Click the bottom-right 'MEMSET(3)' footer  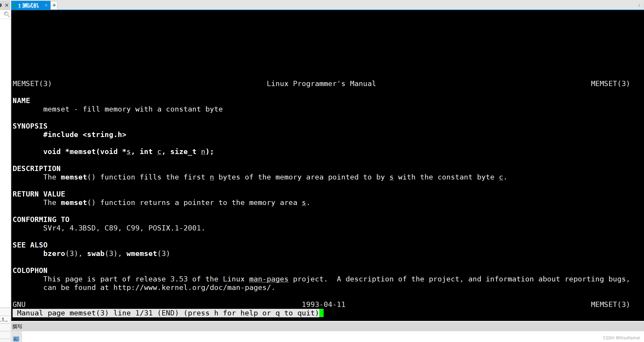(610, 304)
